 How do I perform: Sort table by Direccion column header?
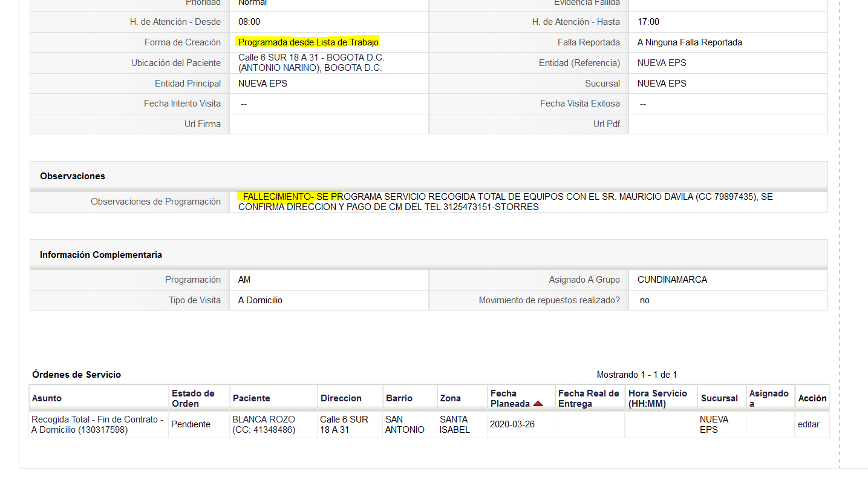pyautogui.click(x=341, y=398)
